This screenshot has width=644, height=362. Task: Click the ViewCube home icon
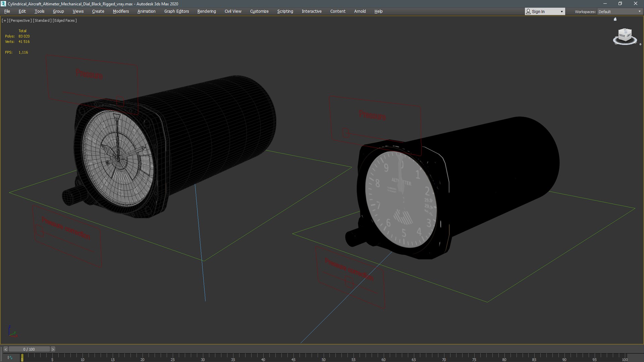click(x=615, y=19)
